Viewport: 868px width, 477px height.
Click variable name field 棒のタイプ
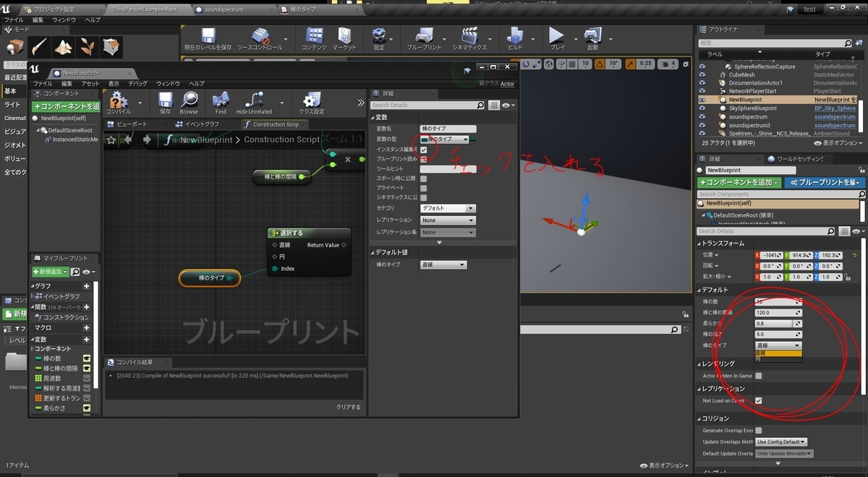448,129
